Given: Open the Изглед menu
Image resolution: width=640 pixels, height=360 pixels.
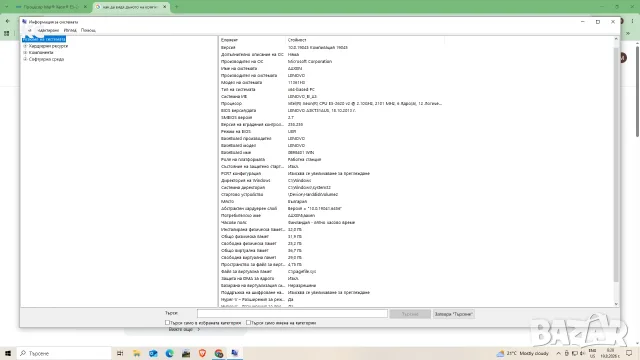Looking at the screenshot, I should click(70, 30).
